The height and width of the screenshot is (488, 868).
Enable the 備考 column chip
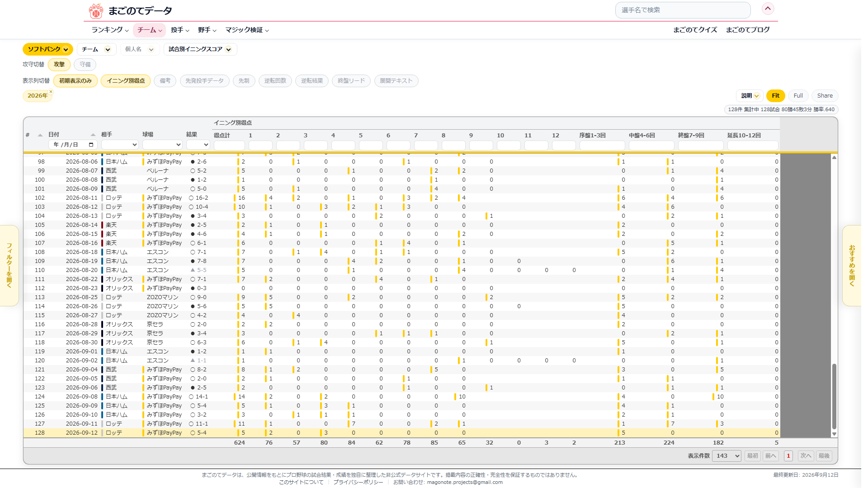[165, 81]
